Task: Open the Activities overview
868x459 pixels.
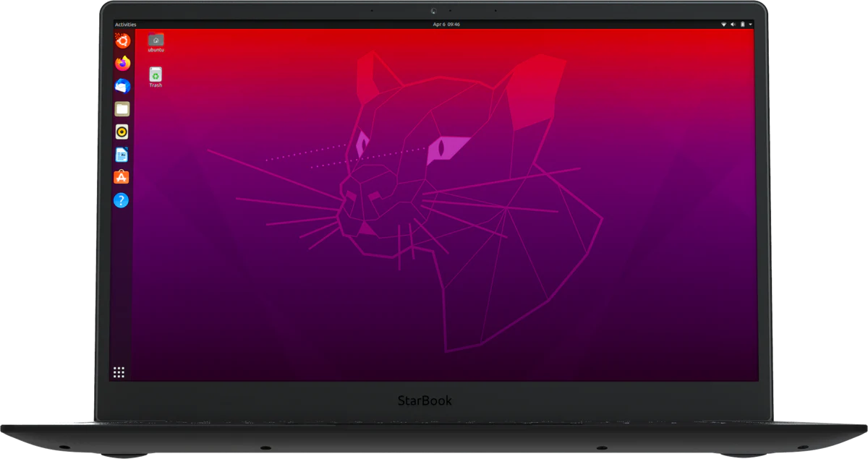Action: click(125, 25)
